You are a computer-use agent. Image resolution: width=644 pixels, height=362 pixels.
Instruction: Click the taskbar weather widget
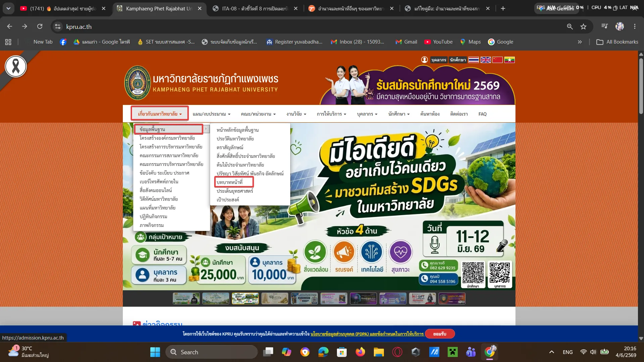(x=29, y=352)
